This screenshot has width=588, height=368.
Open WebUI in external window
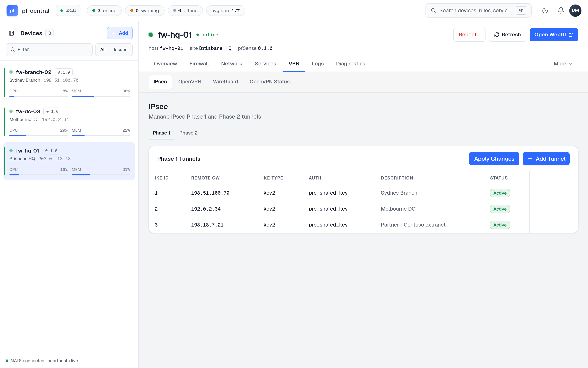coord(553,35)
